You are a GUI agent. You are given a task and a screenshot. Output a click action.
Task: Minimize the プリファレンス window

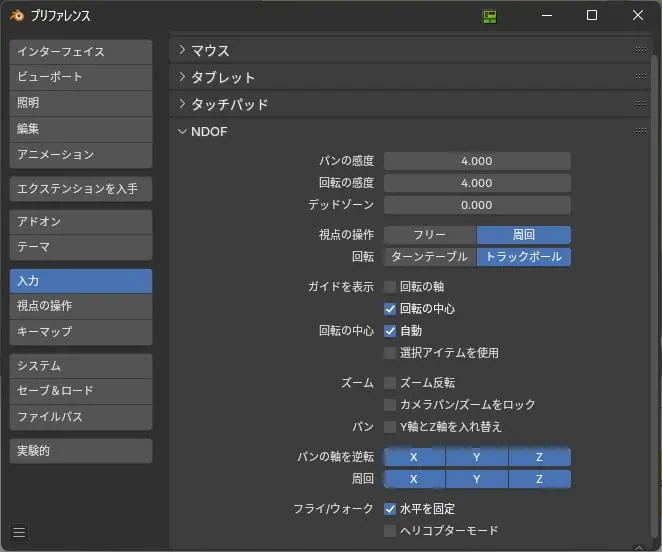(547, 16)
